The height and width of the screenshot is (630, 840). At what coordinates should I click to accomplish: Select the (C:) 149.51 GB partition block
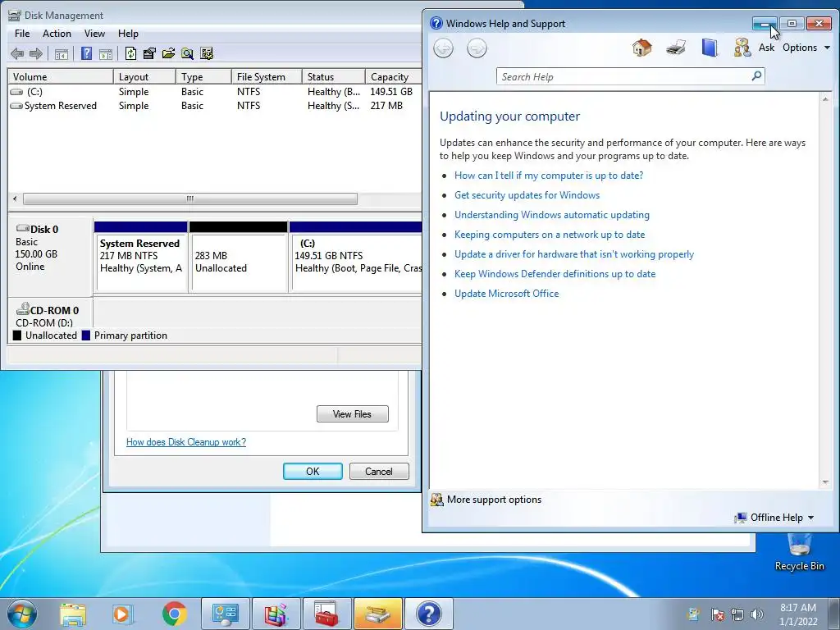pos(356,257)
